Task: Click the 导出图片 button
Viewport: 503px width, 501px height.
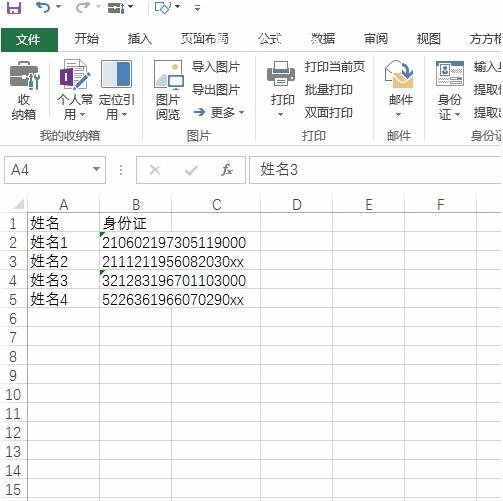Action: pyautogui.click(x=216, y=90)
